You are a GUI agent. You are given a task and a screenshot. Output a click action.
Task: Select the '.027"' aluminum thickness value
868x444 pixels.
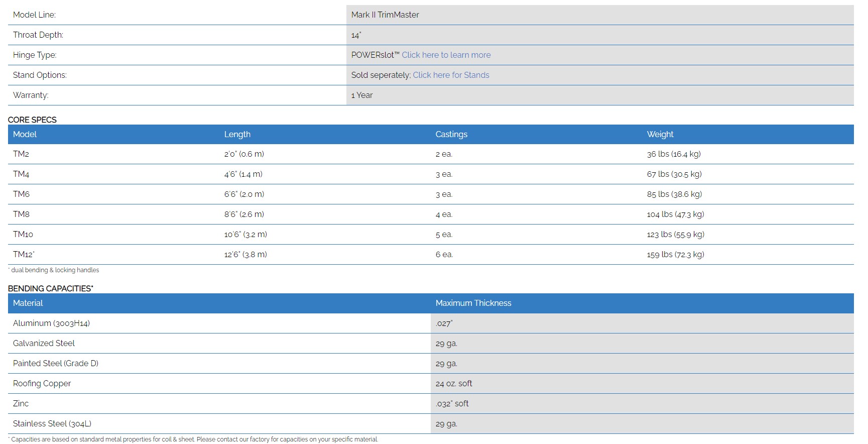444,323
